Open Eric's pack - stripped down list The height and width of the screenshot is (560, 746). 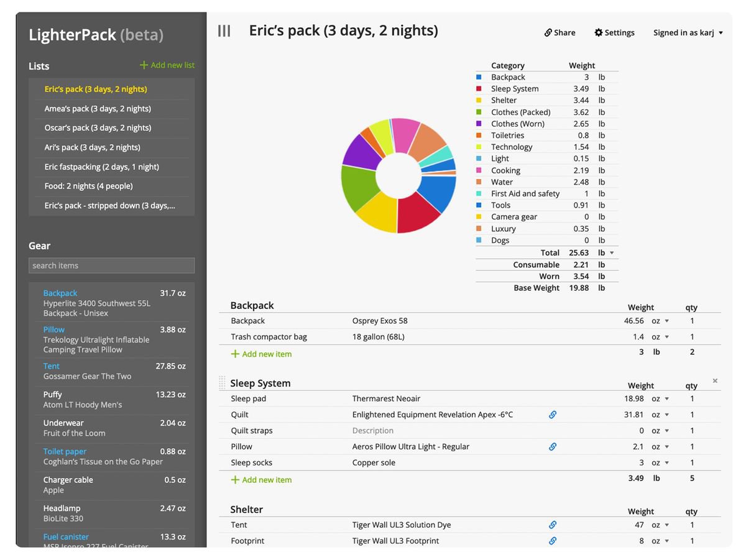[111, 205]
